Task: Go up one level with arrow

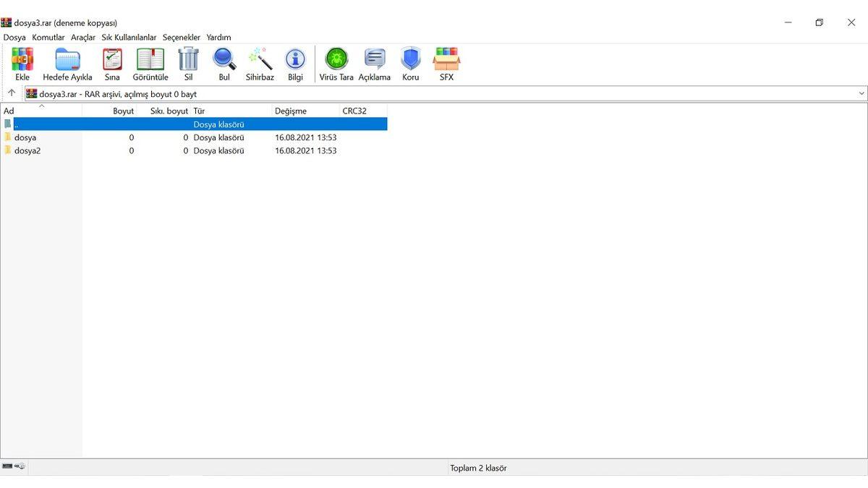Action: pyautogui.click(x=12, y=93)
